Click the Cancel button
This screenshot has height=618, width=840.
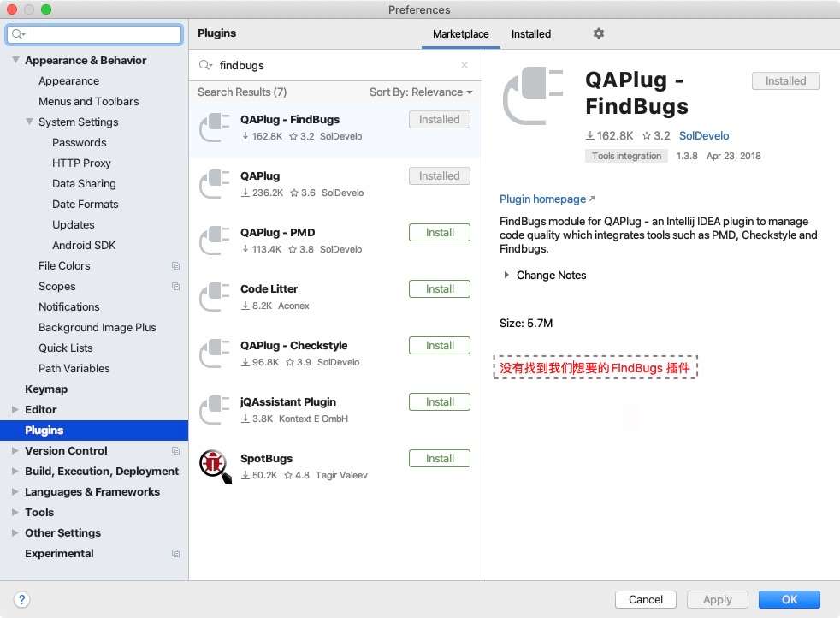(x=646, y=599)
